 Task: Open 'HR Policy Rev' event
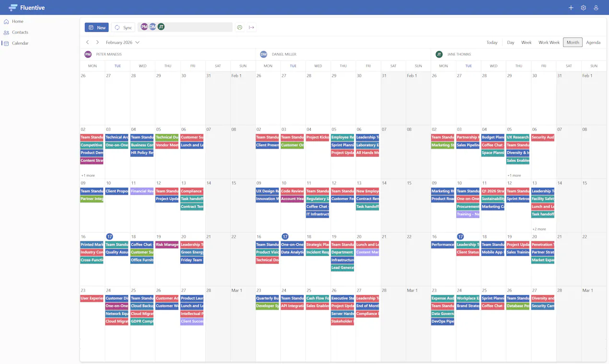(x=142, y=153)
